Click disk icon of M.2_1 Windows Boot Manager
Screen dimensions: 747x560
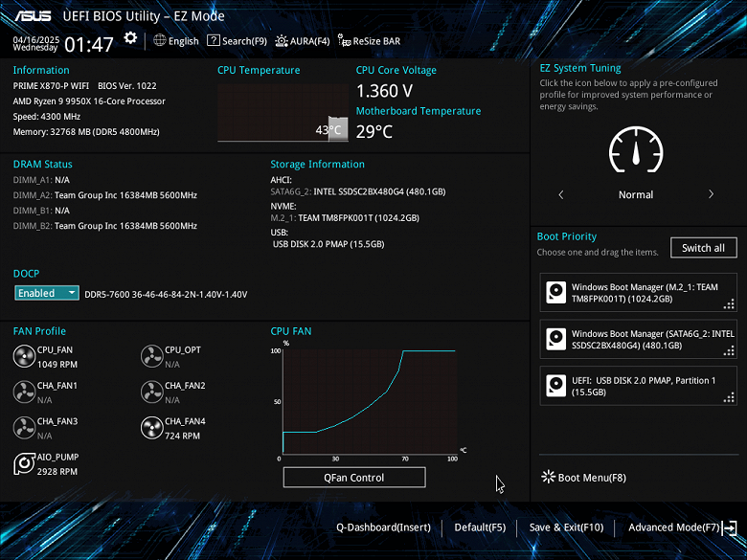556,292
